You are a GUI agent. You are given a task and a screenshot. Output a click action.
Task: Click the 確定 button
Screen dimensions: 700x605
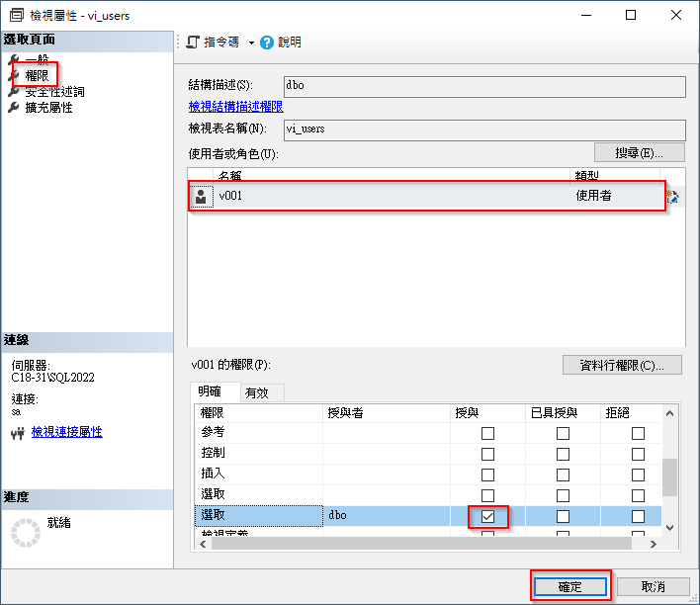pos(570,586)
